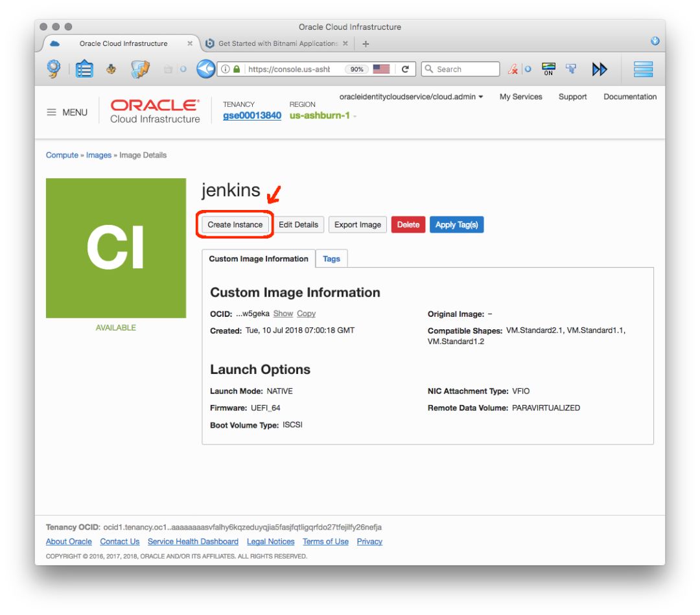
Task: Click the browser Search field
Action: coord(460,69)
